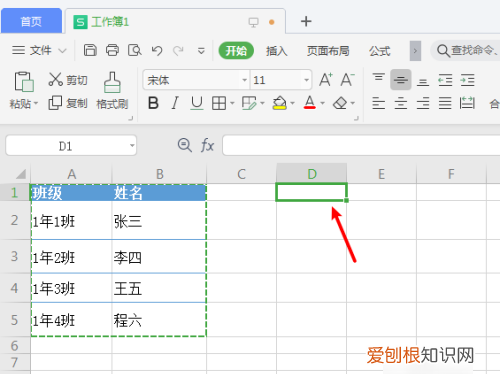Click the Save icon in quick toolbar

90,51
